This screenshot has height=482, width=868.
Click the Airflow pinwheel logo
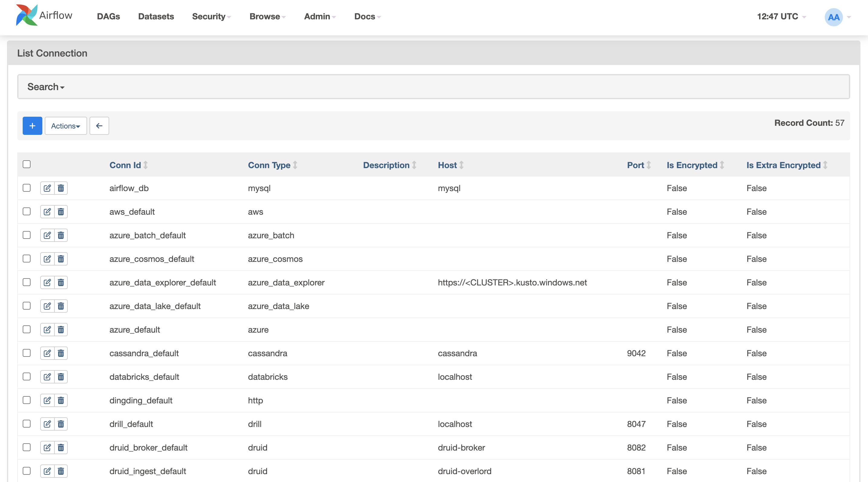point(27,15)
